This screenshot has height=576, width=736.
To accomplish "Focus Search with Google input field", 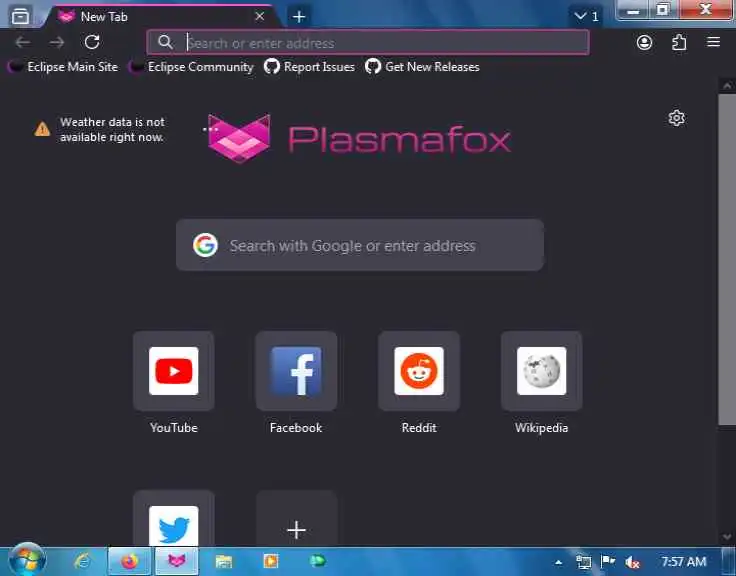I will coord(360,245).
